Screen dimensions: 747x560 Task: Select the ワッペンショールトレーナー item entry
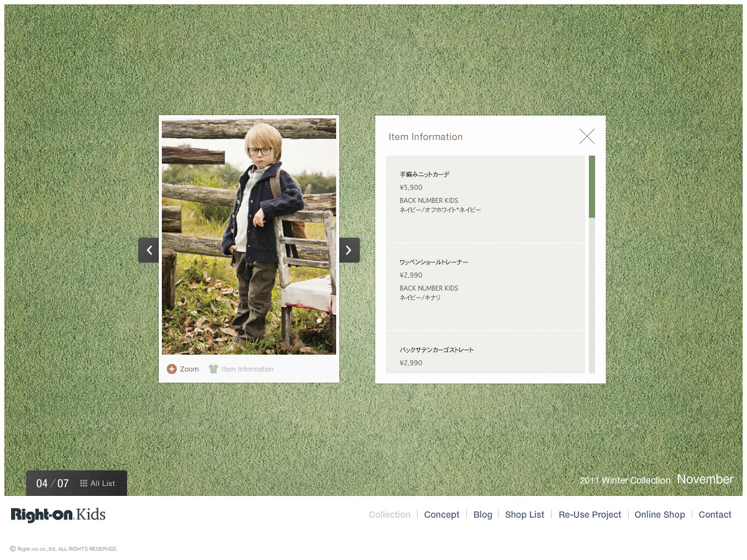[x=486, y=286]
